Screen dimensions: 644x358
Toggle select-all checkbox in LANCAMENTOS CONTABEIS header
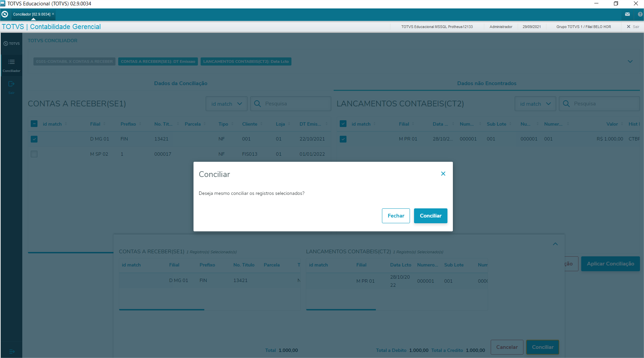343,124
